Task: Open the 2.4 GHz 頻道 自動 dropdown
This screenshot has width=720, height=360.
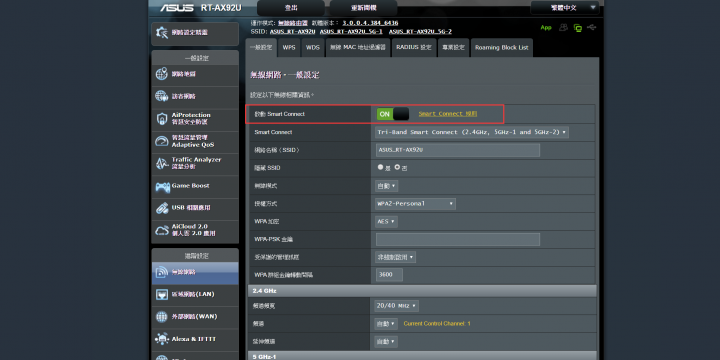Action: [387, 324]
